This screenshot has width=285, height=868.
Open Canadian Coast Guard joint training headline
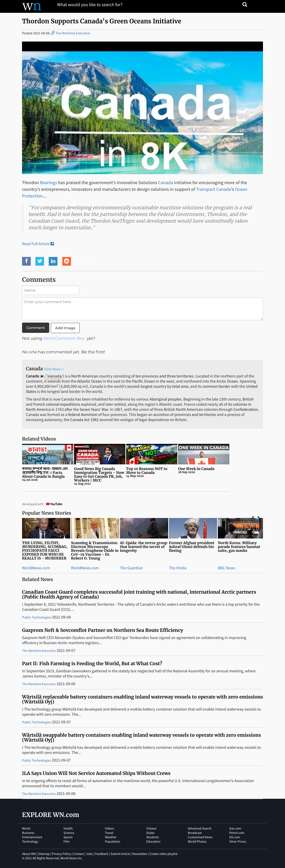139,594
